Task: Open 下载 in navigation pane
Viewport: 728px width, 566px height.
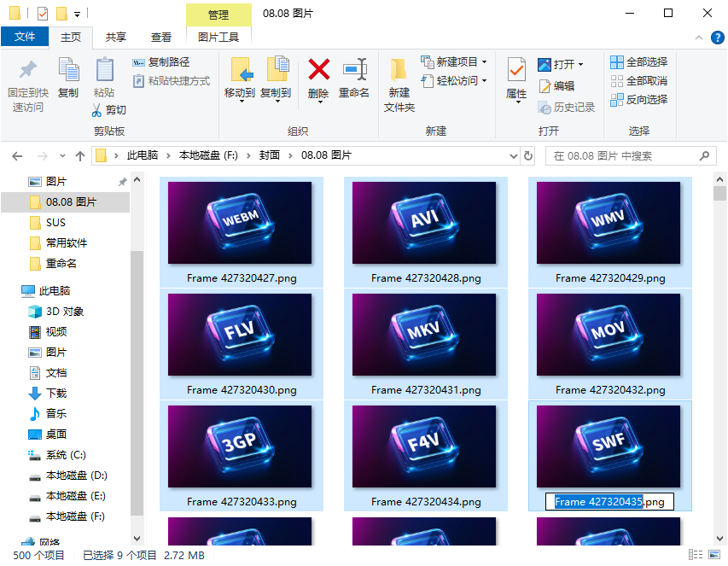Action: [56, 394]
